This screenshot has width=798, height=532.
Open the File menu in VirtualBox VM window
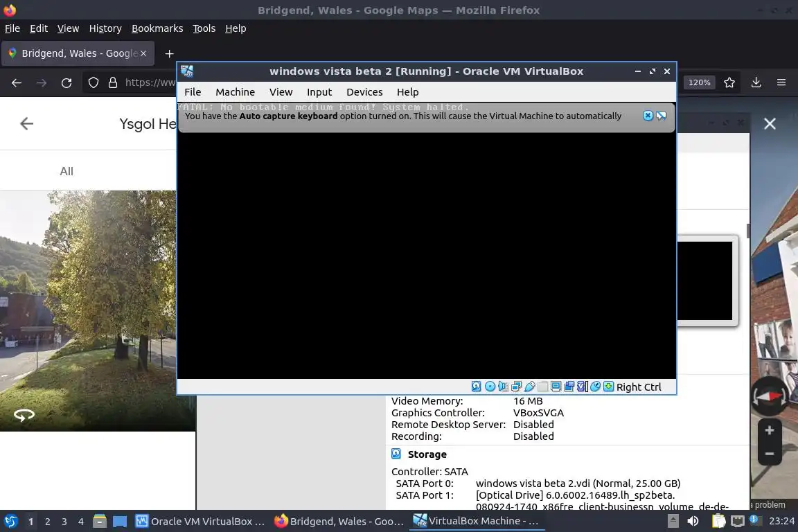coord(193,92)
